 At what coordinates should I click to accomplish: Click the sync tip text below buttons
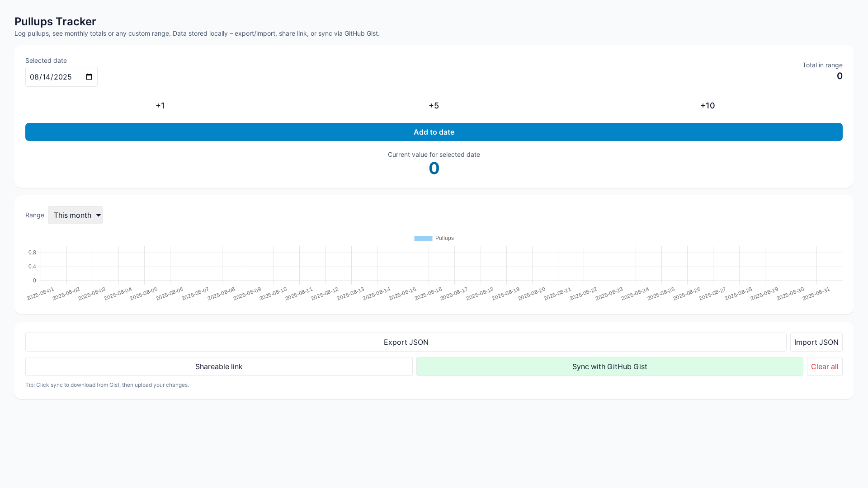107,385
